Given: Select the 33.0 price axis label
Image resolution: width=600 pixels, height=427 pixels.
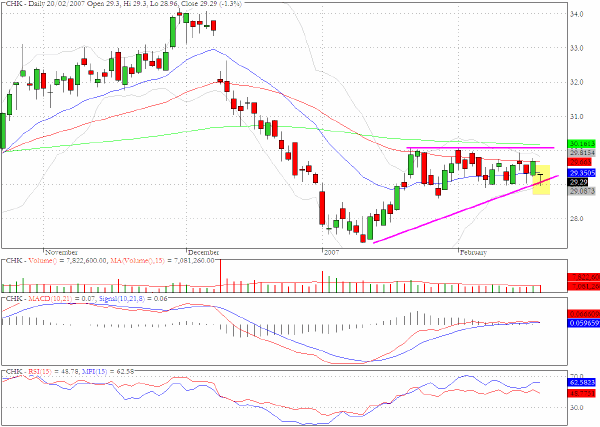Looking at the screenshot, I should (x=576, y=48).
